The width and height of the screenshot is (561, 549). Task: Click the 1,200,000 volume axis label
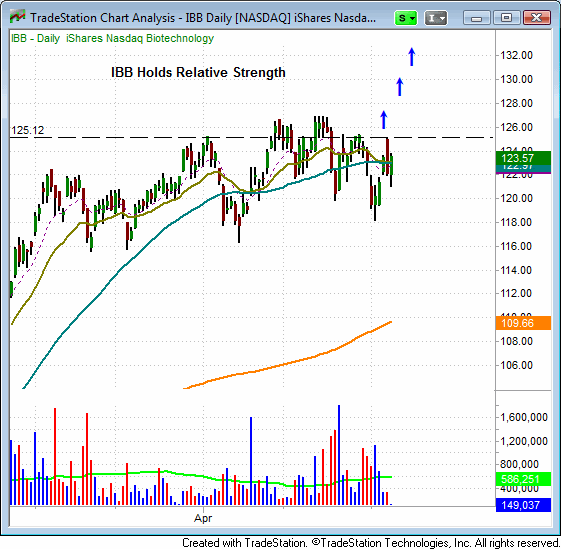pyautogui.click(x=524, y=441)
